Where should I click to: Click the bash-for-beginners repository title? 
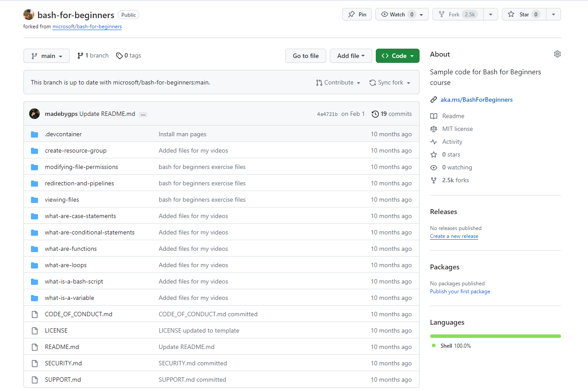coord(76,15)
